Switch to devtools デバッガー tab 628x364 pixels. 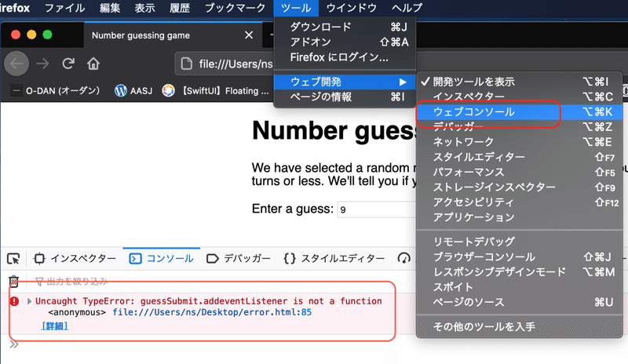[239, 258]
